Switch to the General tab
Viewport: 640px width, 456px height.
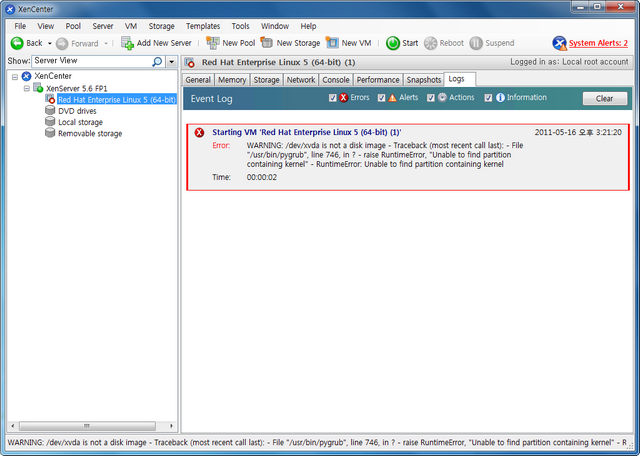[198, 80]
